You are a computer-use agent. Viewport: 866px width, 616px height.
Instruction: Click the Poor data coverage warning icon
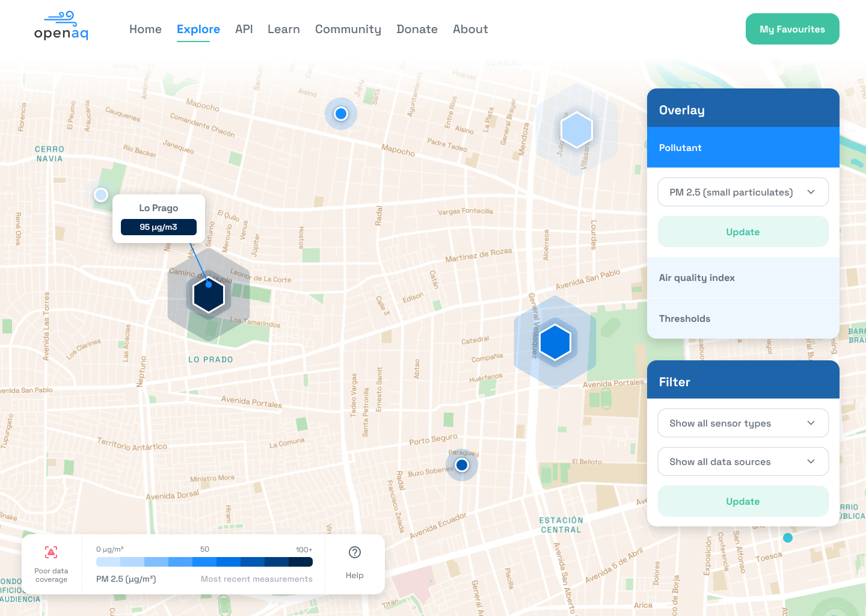click(x=51, y=552)
